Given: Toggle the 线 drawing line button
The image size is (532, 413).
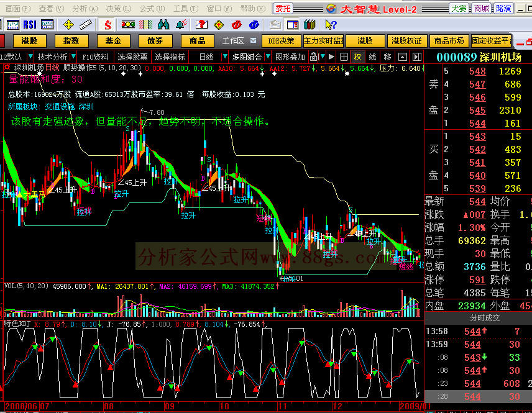Looking at the screenshot, I should (372, 57).
